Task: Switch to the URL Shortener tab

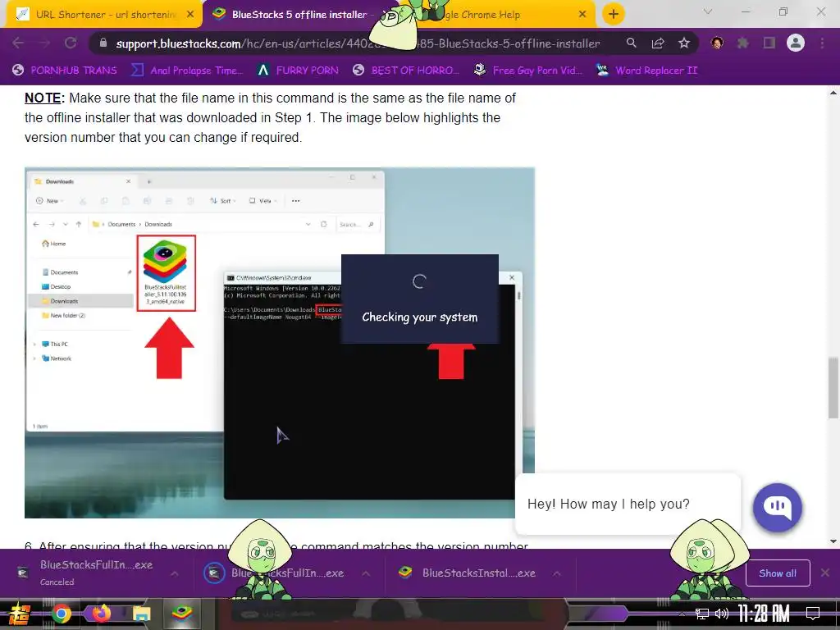Action: point(104,15)
